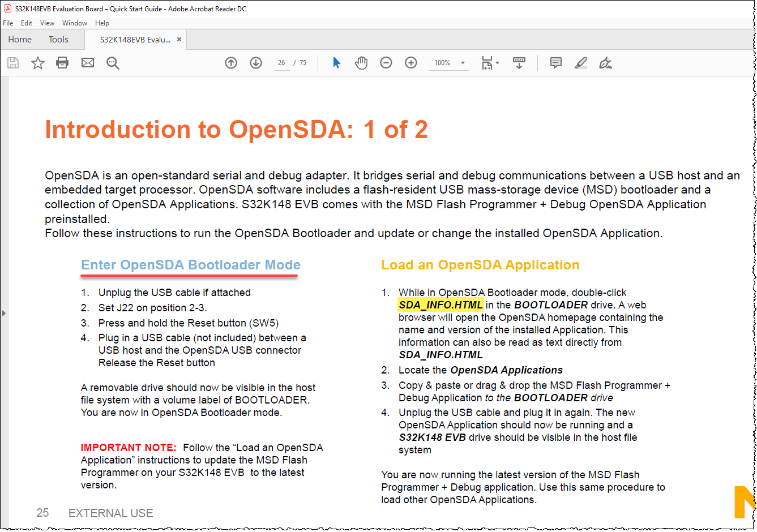Open the View menu
757x532 pixels.
[47, 23]
